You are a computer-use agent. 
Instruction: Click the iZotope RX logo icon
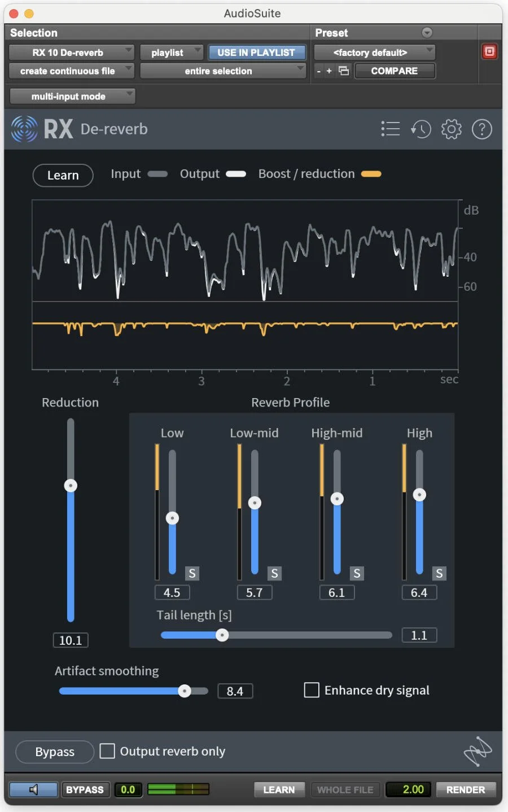tap(24, 129)
